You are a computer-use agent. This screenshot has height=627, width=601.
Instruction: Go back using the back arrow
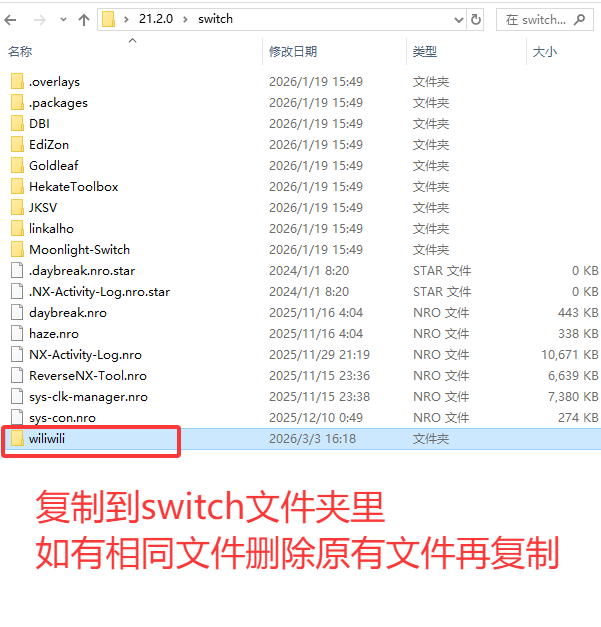tap(10, 20)
